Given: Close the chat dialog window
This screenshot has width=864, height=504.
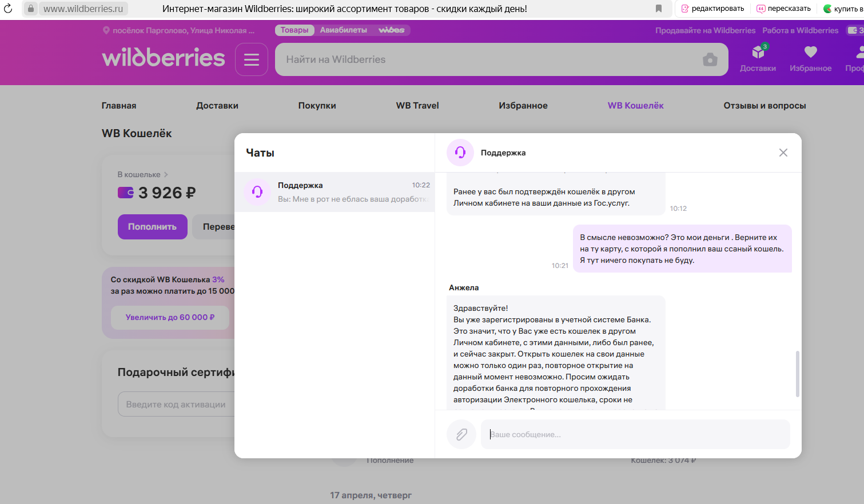Looking at the screenshot, I should point(783,153).
